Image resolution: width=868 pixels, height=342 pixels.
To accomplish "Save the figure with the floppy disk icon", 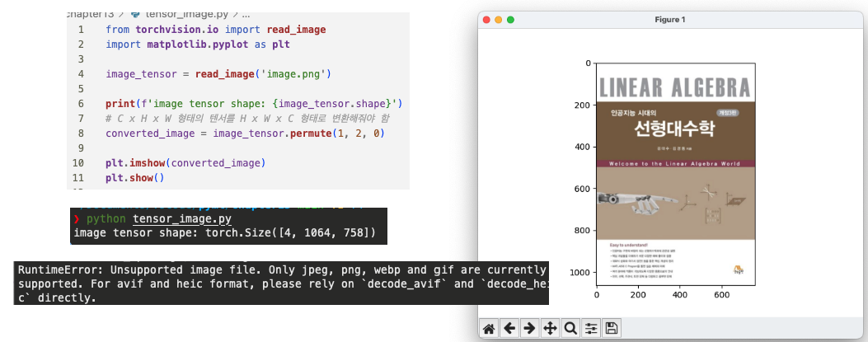I will click(x=611, y=329).
